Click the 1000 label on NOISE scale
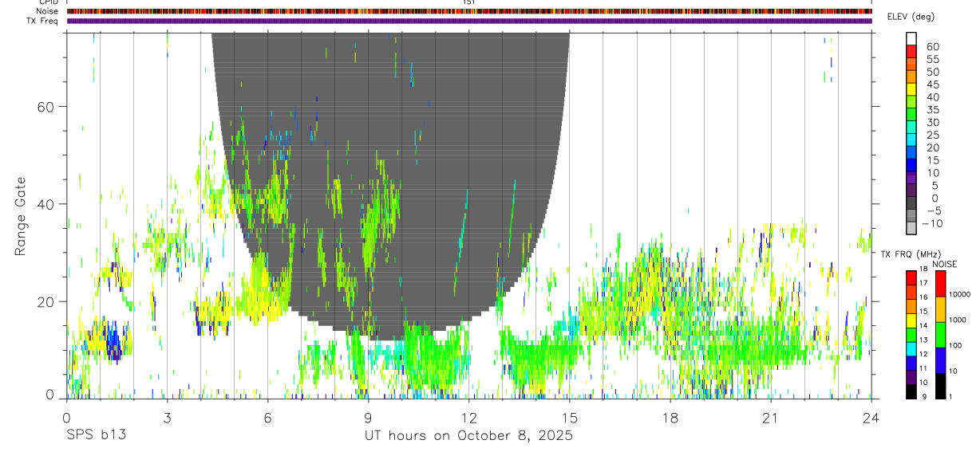The height and width of the screenshot is (452, 980). coord(958,320)
